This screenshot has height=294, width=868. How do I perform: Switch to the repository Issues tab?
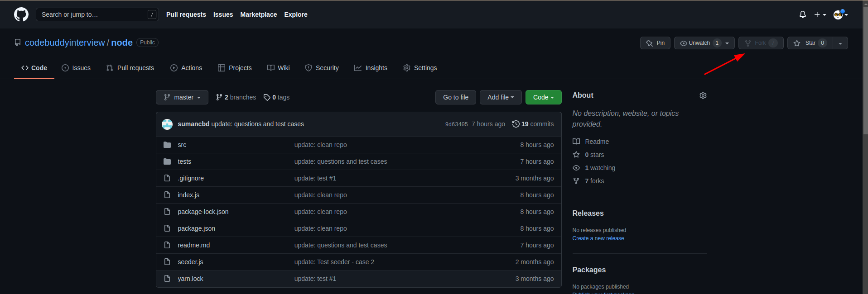[76, 68]
